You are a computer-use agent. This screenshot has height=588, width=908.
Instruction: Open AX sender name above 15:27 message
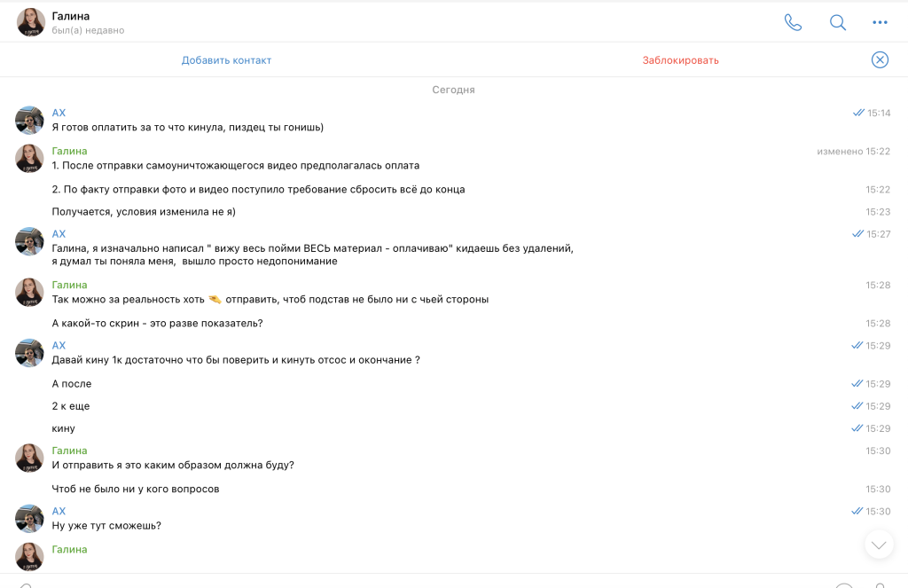[59, 234]
